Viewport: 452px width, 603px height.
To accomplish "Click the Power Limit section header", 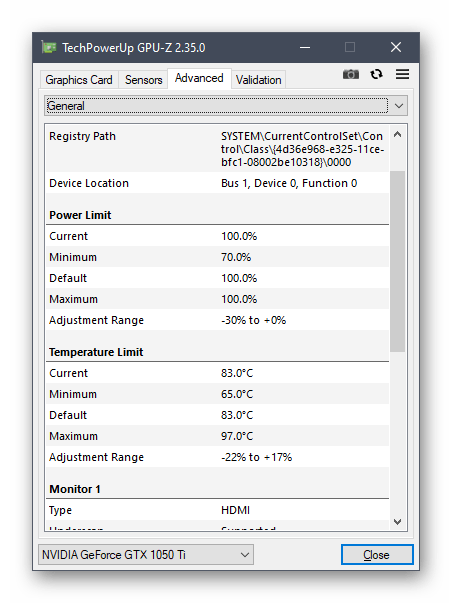I will (x=80, y=215).
